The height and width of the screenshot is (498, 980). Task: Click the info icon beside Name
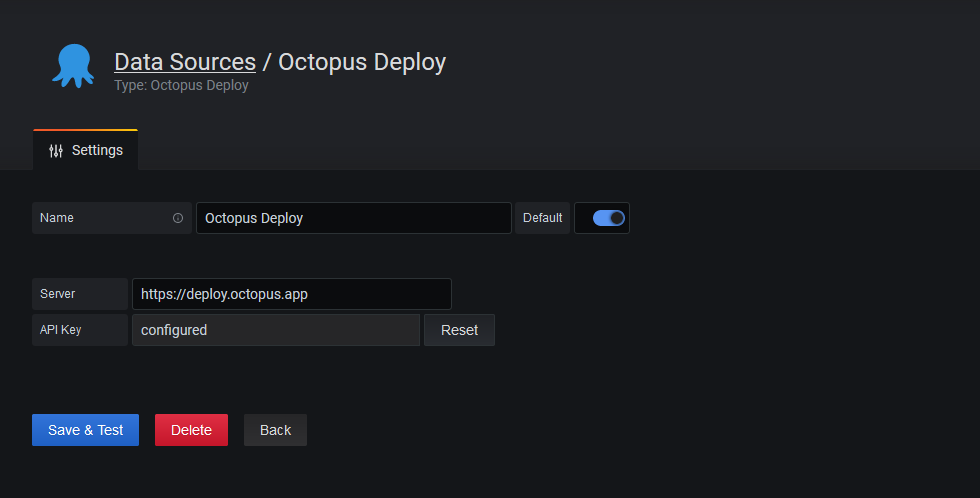click(178, 218)
